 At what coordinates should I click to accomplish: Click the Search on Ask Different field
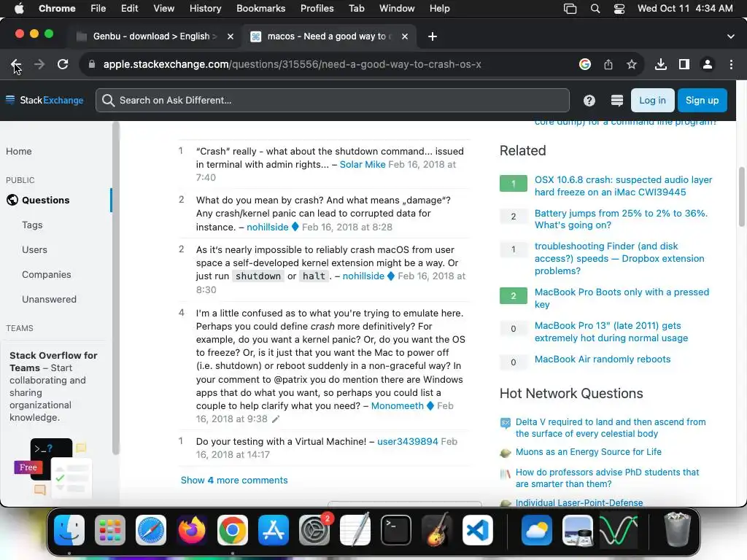click(x=333, y=101)
